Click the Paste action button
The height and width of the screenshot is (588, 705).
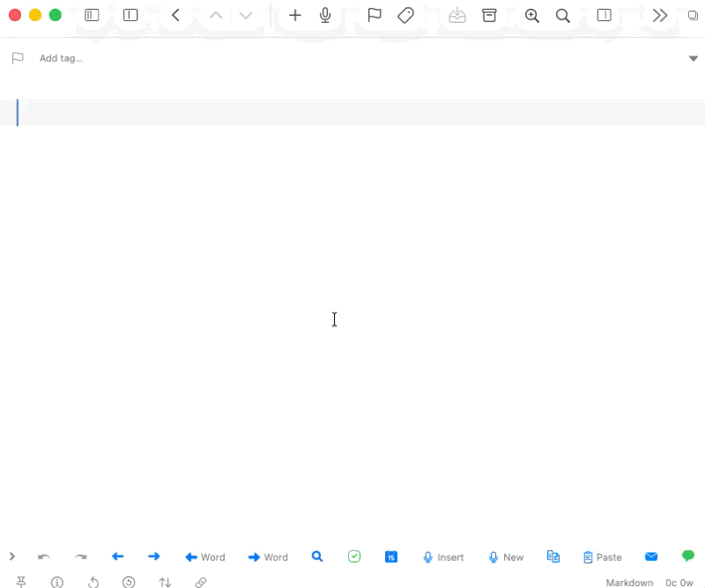coord(603,557)
